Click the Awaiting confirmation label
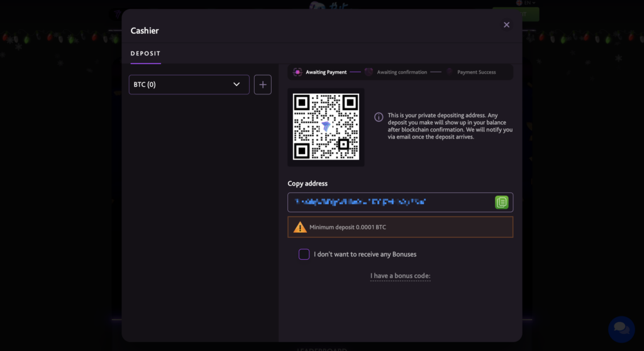The image size is (644, 351). coord(402,72)
